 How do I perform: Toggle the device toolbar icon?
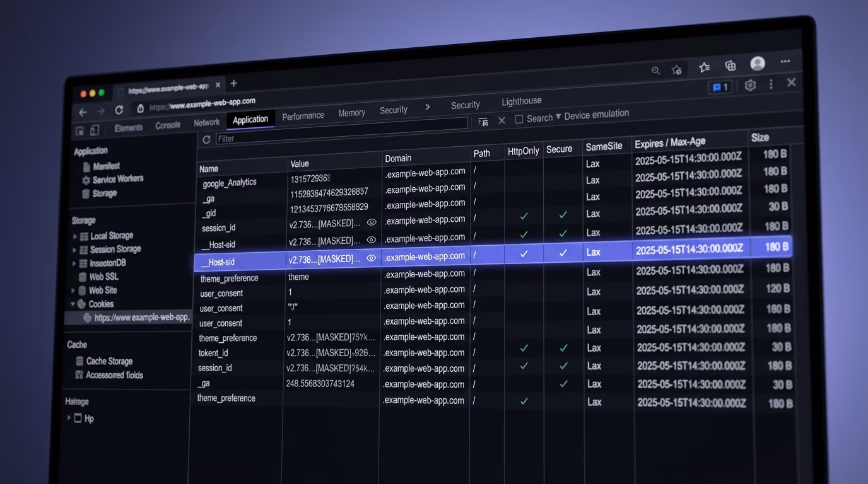(95, 130)
